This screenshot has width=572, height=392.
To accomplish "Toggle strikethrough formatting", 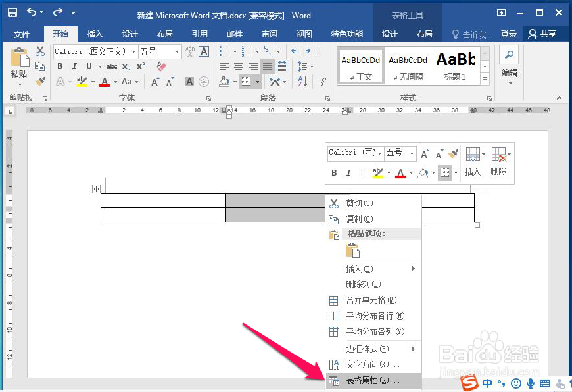I will tap(112, 66).
